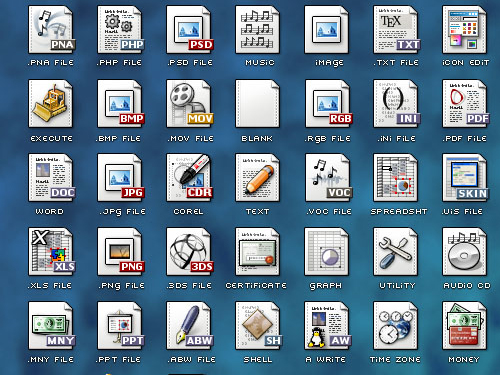This screenshot has height=375, width=500.
Task: Select the .ABW file fountain pen icon
Action: pos(190,325)
